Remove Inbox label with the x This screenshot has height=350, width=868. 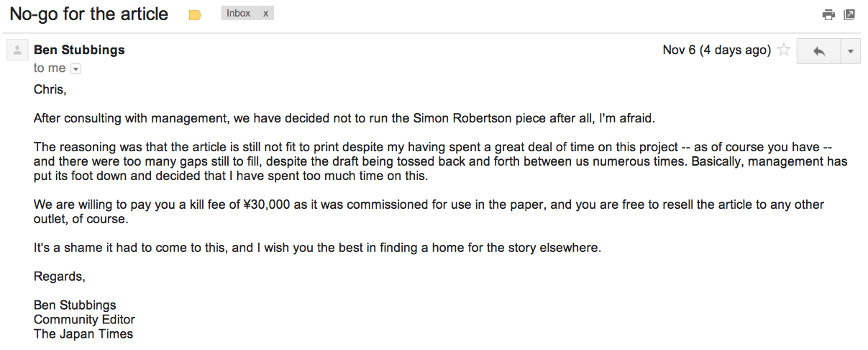[x=265, y=14]
